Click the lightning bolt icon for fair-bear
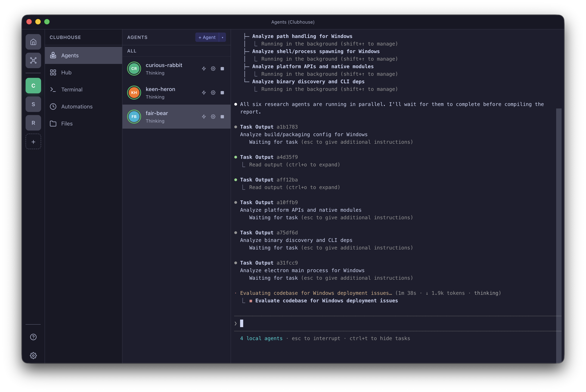The height and width of the screenshot is (392, 586). pos(204,117)
